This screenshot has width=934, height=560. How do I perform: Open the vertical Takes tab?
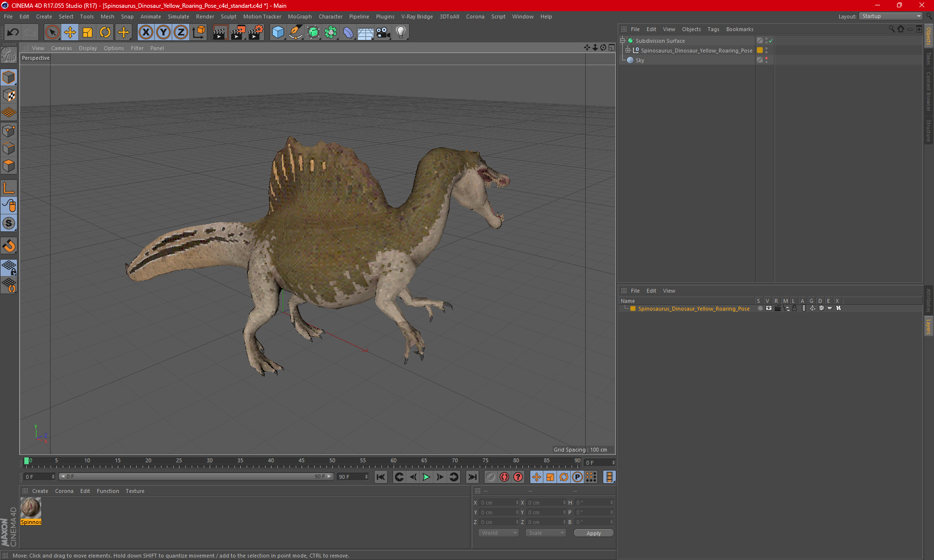pos(928,58)
